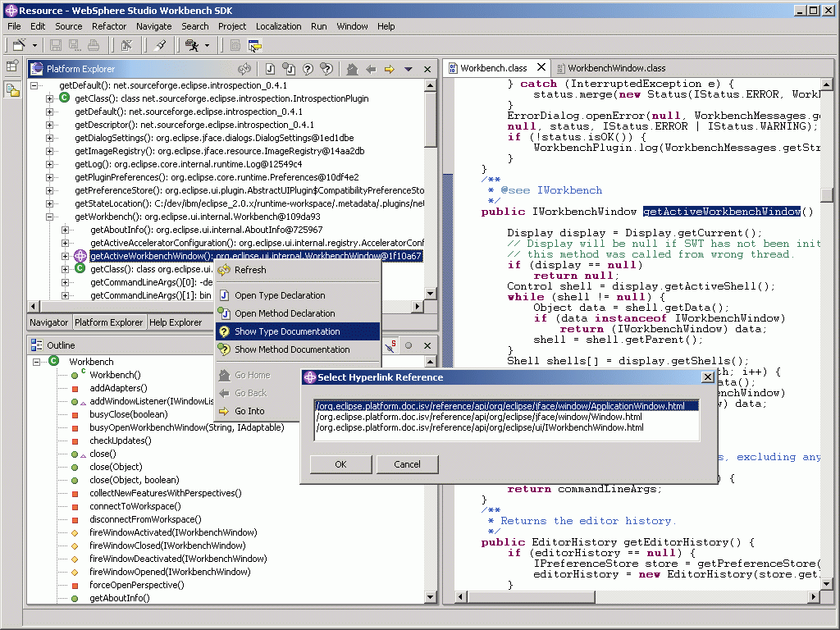Viewport: 840px width, 630px height.
Task: Choose Show Method Documentation in context menu
Action: [x=298, y=349]
